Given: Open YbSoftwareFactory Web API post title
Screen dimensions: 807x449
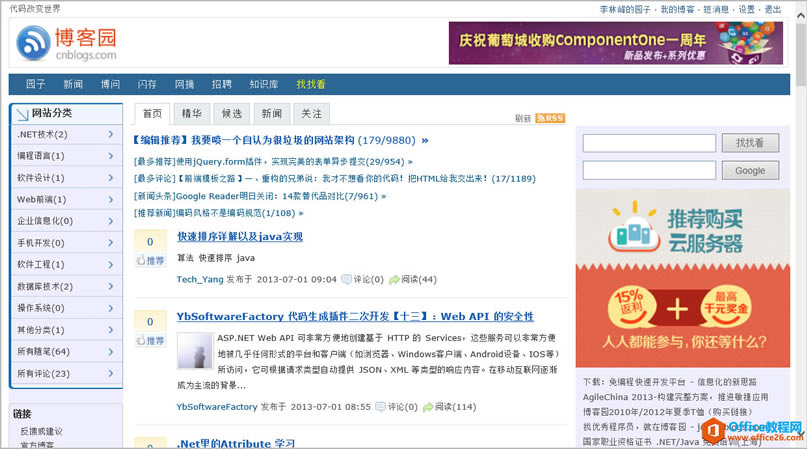Looking at the screenshot, I should 355,316.
